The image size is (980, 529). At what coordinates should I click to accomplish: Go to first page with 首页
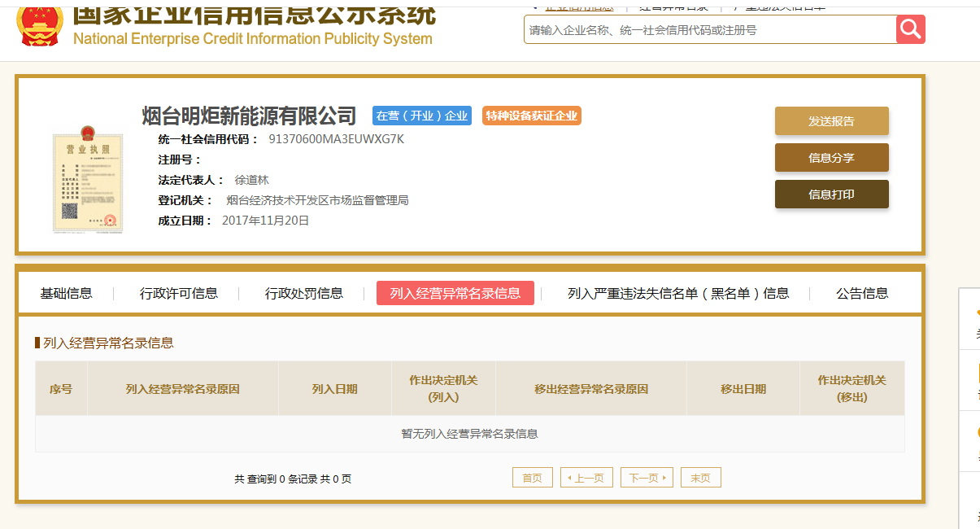533,478
